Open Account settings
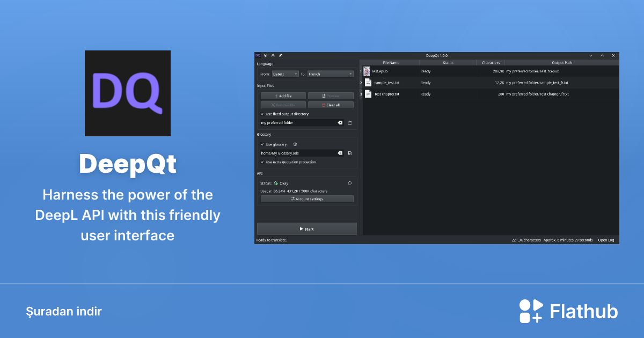This screenshot has height=338, width=644. pos(308,199)
